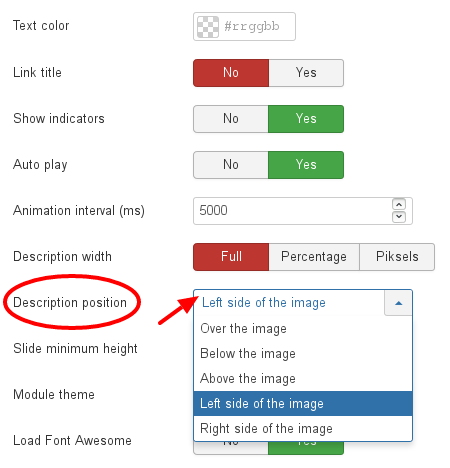Turn Auto play off with No
Viewport: 450px width, 468px height.
click(231, 165)
